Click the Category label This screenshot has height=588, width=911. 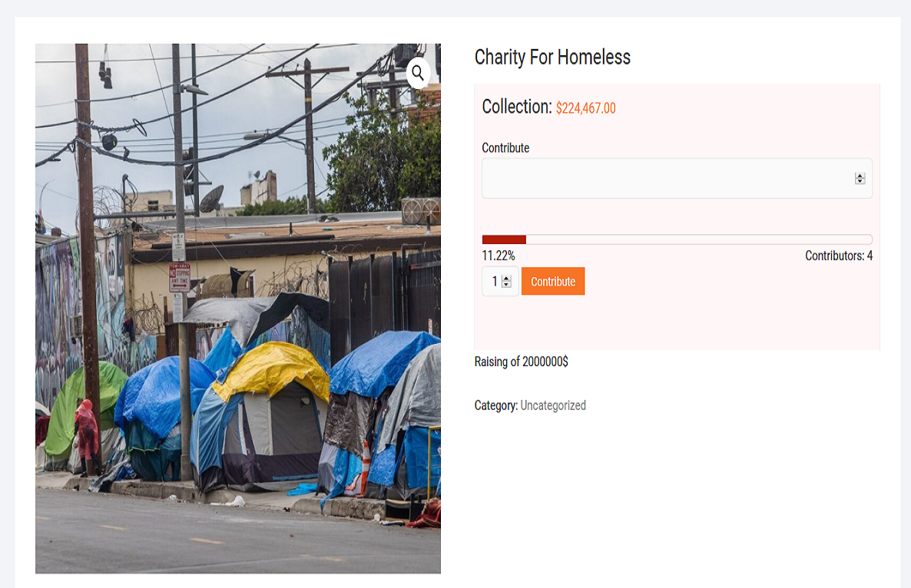pos(495,405)
